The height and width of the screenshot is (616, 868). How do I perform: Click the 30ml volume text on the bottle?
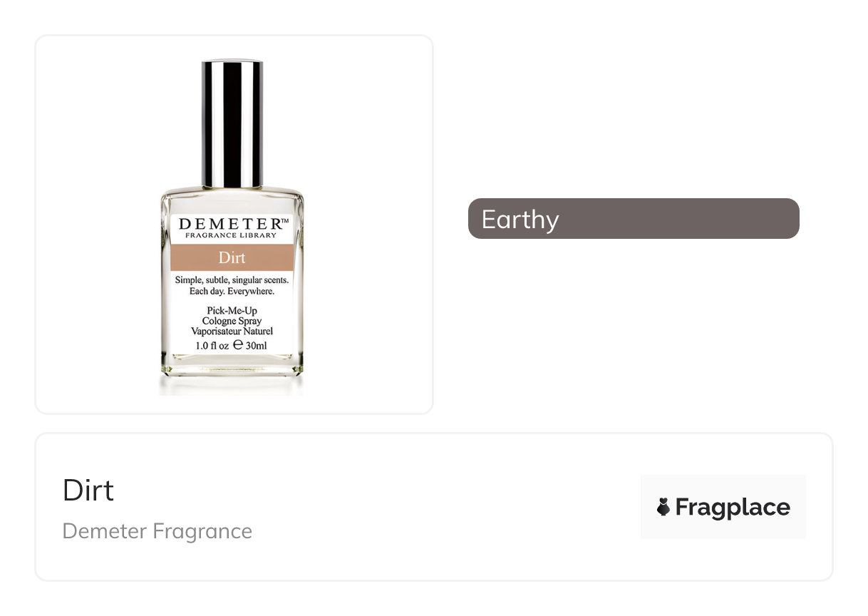click(x=257, y=346)
